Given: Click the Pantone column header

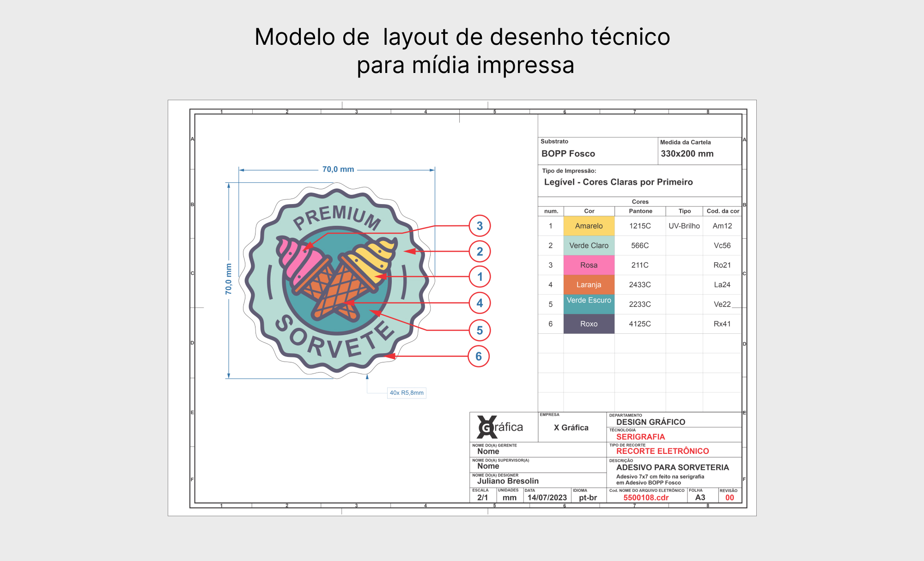Looking at the screenshot, I should (x=640, y=211).
